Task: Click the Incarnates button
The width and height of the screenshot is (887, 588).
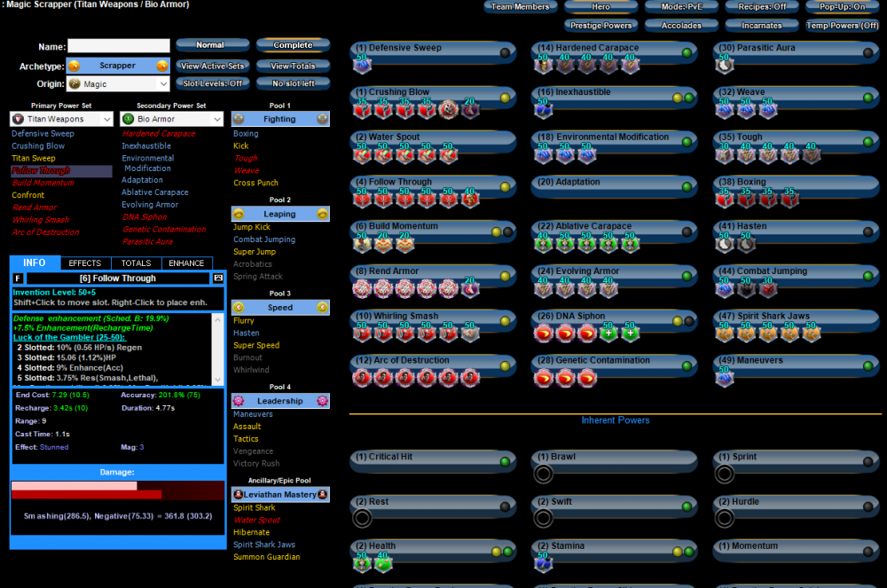Action: [761, 26]
